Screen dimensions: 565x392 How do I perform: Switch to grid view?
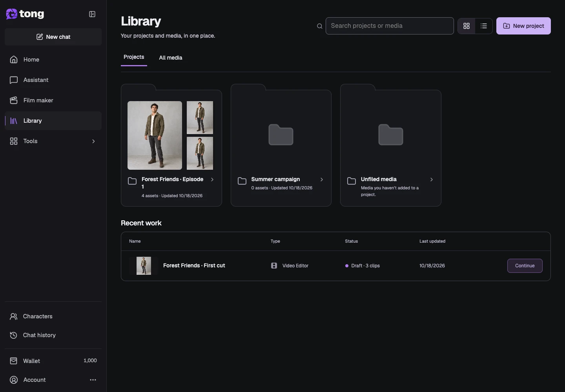pos(467,26)
